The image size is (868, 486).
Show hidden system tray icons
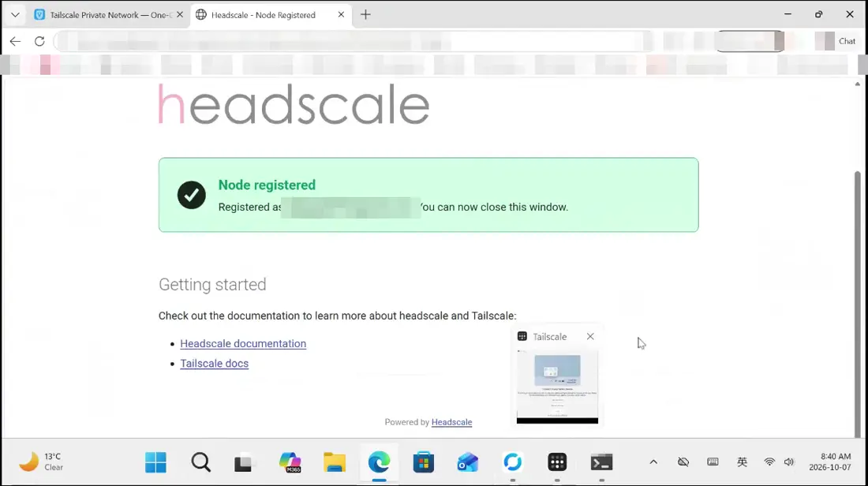[653, 462]
